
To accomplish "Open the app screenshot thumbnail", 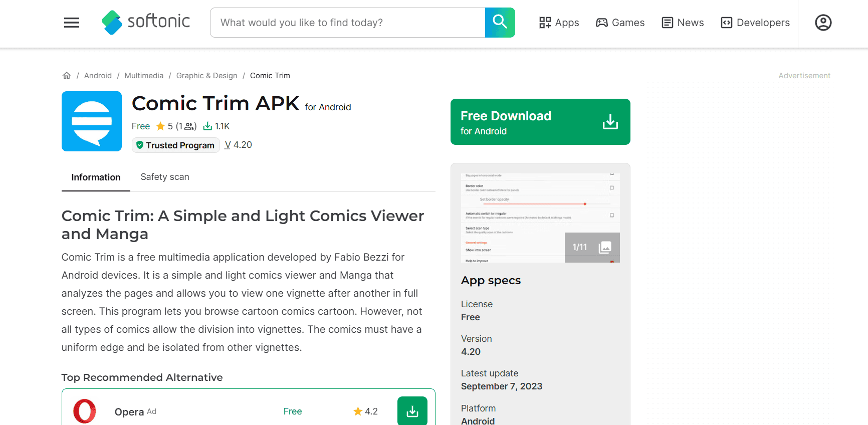I will pyautogui.click(x=512, y=218).
